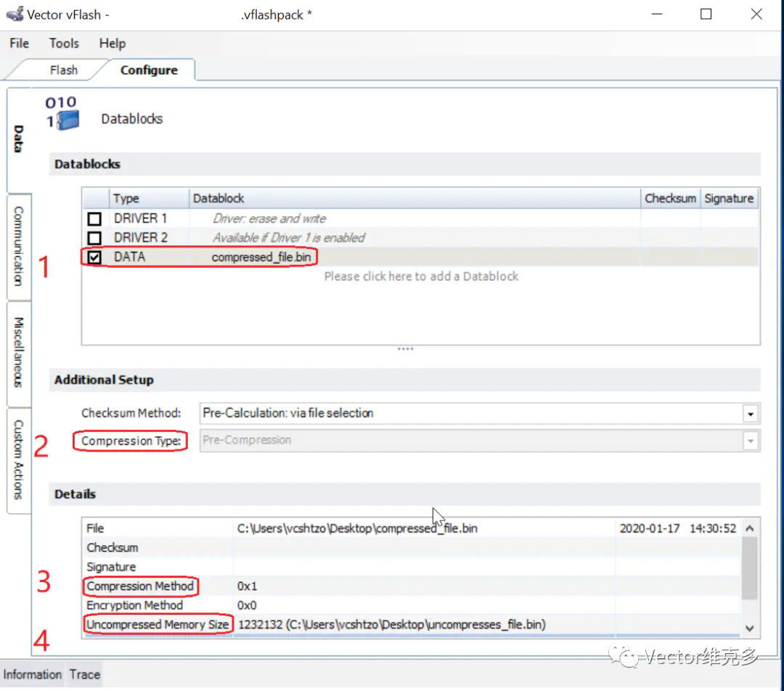Enable the DRIVER 2 checkbox
The image size is (784, 691).
[94, 238]
